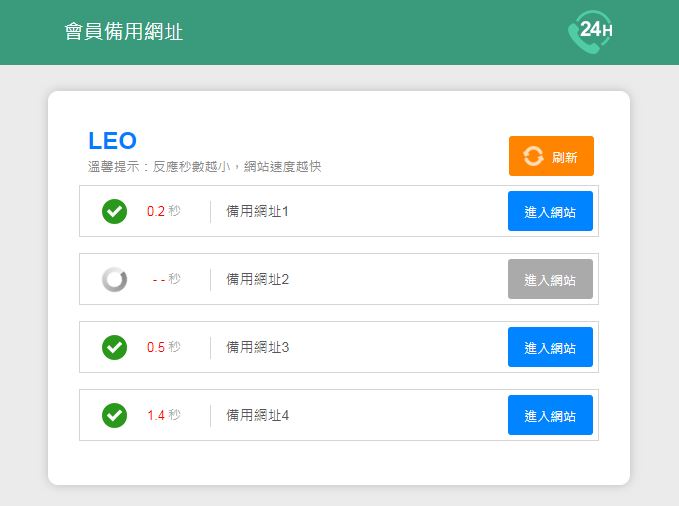Click the blue LEO heading

(x=112, y=141)
